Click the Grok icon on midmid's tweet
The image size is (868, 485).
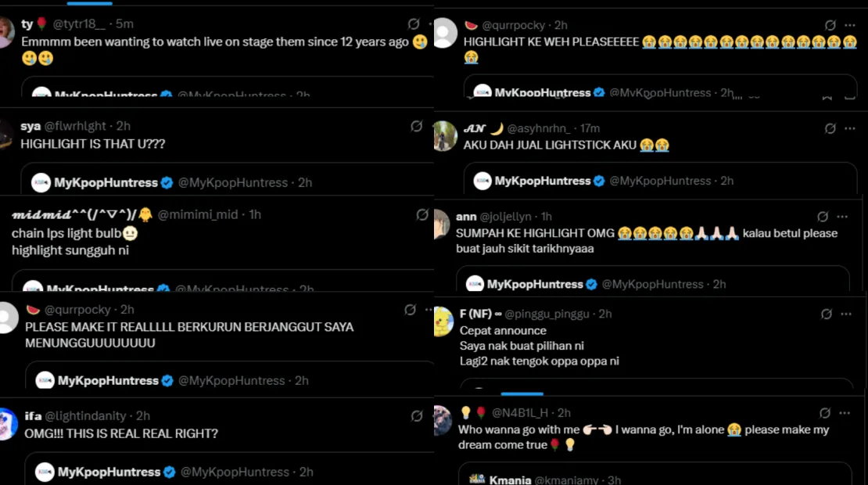click(x=422, y=214)
